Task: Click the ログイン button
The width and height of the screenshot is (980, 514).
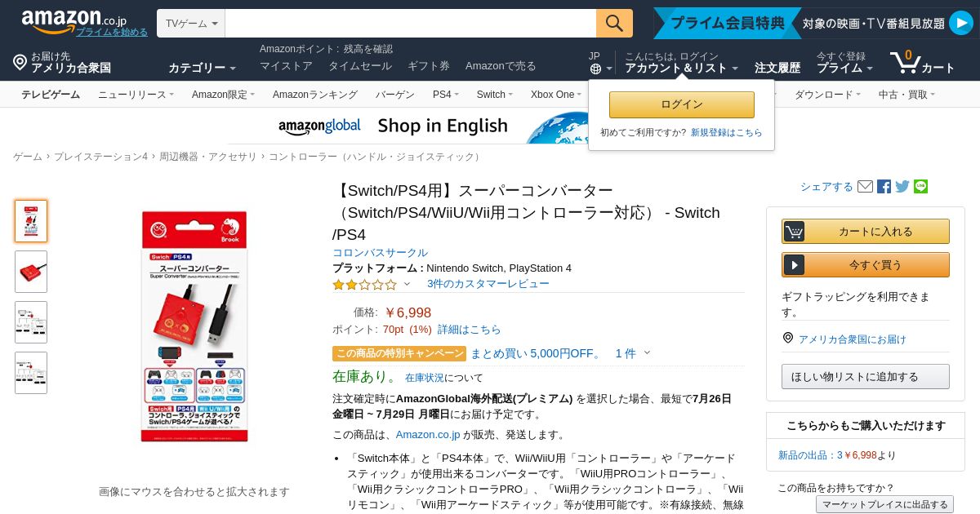Action: pos(682,104)
